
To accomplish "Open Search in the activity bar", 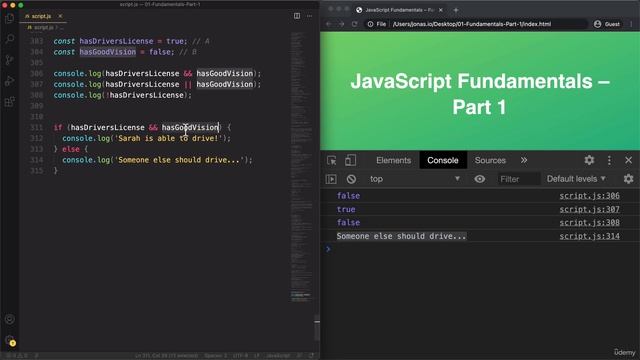I will (9, 39).
